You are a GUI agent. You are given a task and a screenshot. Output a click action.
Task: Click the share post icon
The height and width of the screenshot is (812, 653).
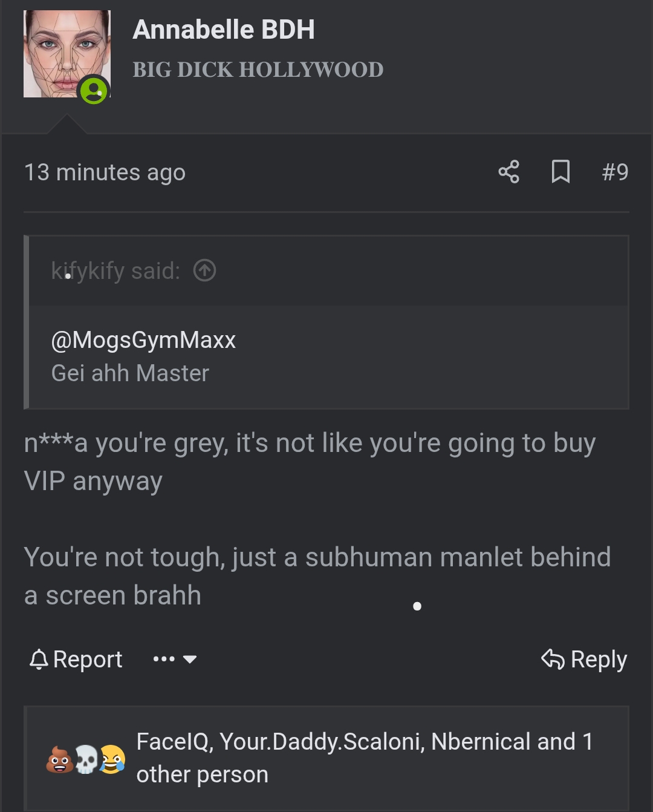[508, 172]
